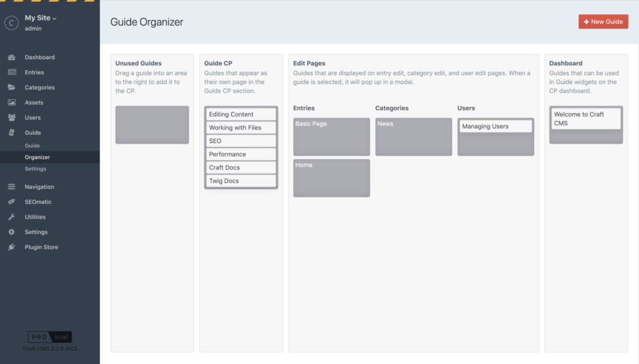Select the Welcome to Craft CMS card

(x=586, y=119)
